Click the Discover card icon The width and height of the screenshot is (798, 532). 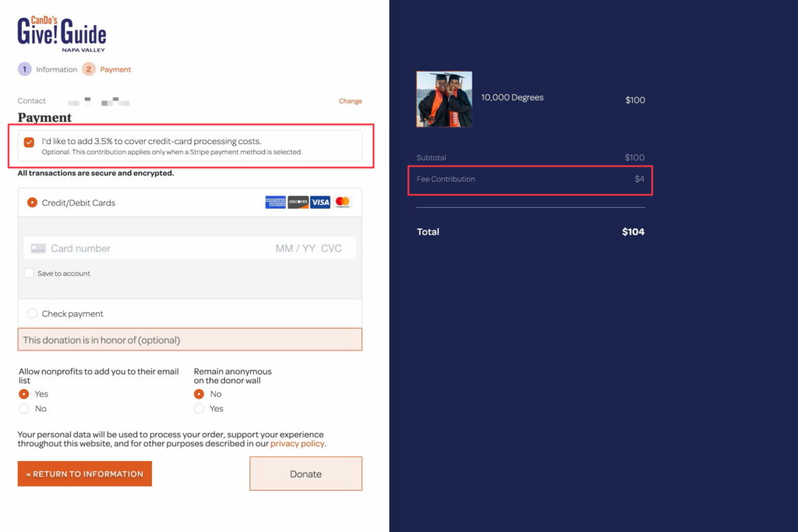pyautogui.click(x=298, y=203)
